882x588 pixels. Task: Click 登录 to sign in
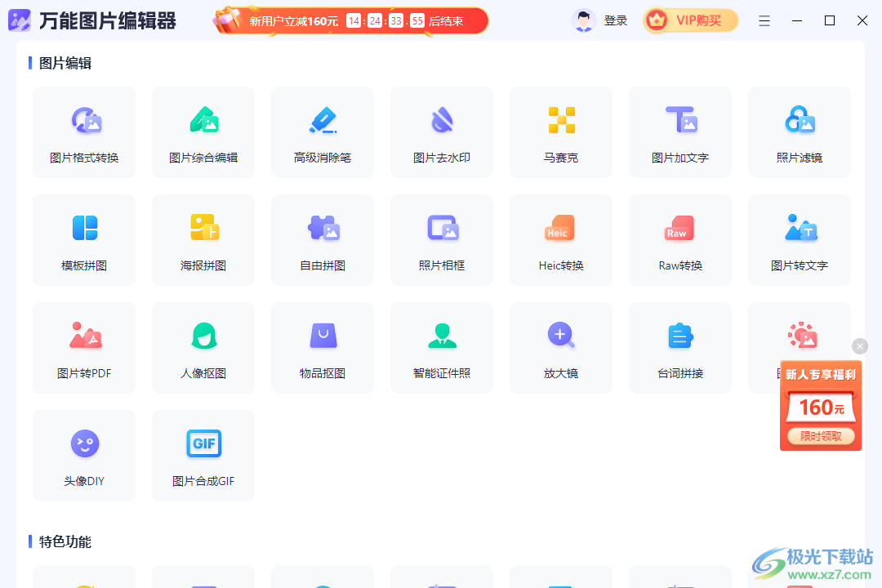pos(616,20)
